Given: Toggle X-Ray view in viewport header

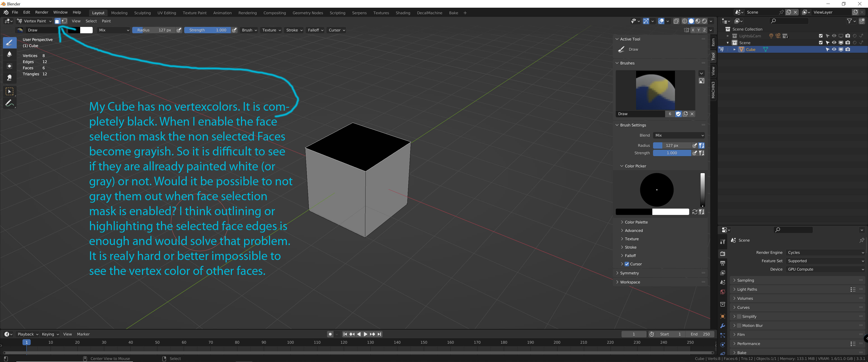Looking at the screenshot, I should coord(676,21).
